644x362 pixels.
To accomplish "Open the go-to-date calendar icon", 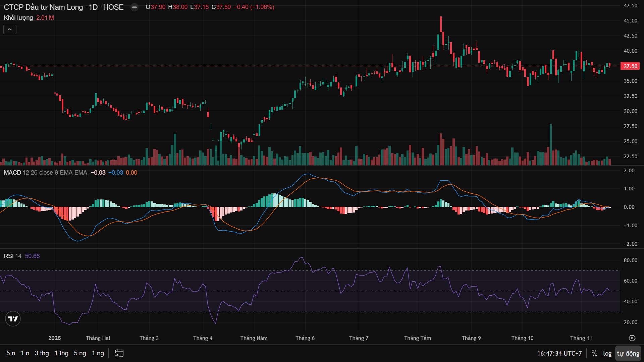I will (119, 353).
